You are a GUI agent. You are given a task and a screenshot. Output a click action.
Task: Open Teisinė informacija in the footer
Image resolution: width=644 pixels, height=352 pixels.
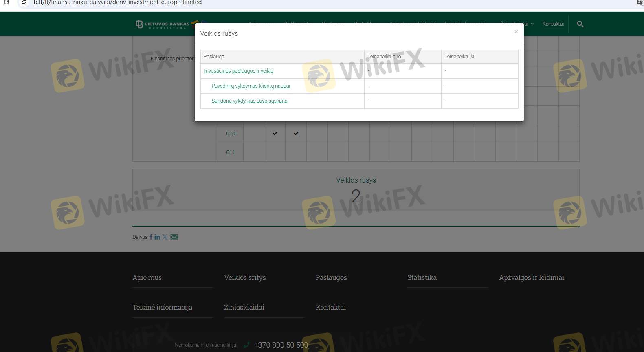(162, 307)
